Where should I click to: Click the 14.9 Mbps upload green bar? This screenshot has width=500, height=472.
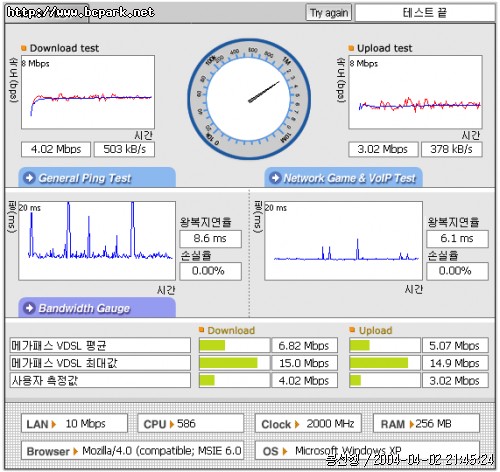(x=379, y=363)
